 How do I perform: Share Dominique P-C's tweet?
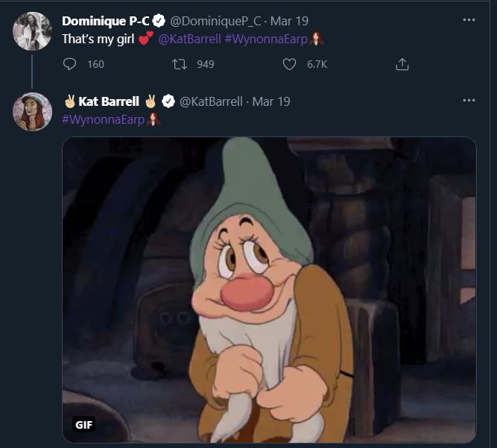click(402, 64)
